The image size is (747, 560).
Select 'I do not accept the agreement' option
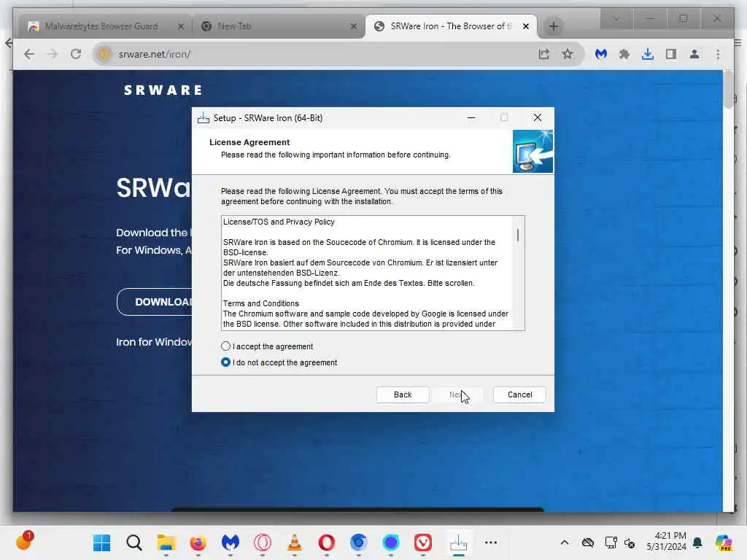[226, 362]
